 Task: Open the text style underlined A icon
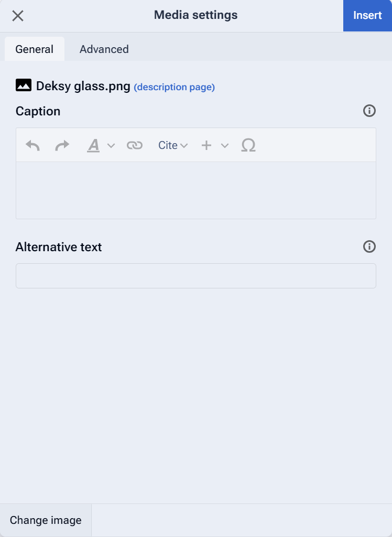point(93,145)
